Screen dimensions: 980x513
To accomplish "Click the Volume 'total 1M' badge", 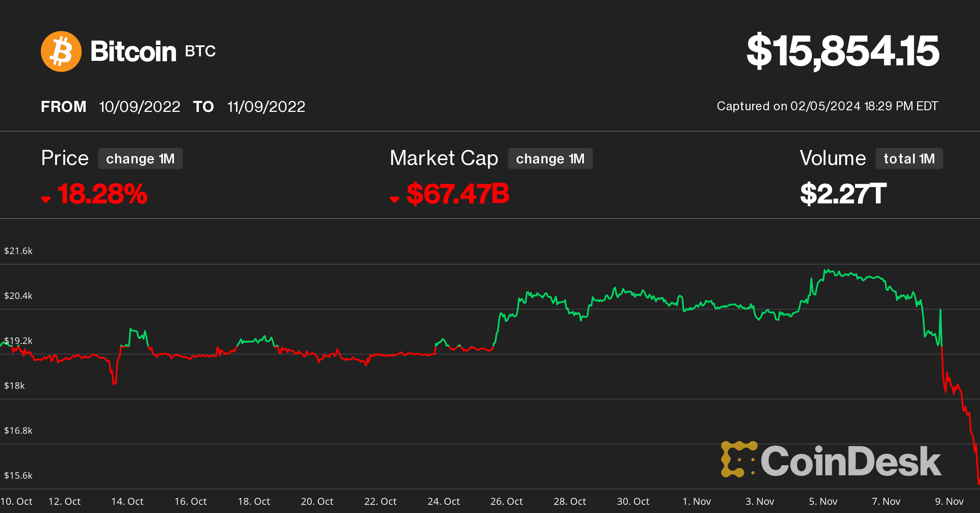I will [909, 158].
